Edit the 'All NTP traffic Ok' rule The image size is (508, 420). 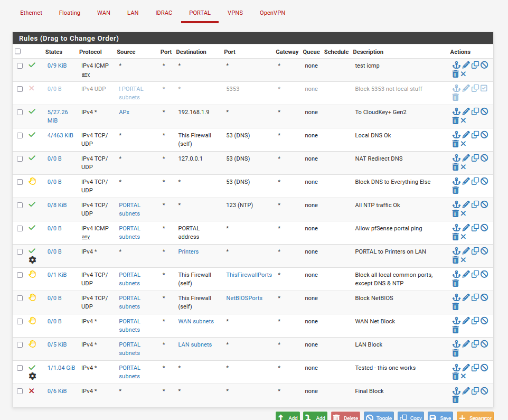coord(466,205)
